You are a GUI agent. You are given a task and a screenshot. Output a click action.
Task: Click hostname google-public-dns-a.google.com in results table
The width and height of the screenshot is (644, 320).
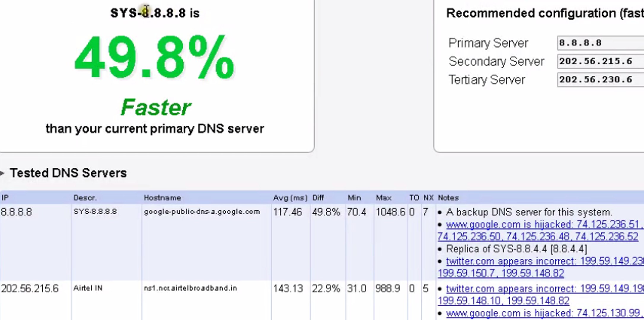click(202, 212)
